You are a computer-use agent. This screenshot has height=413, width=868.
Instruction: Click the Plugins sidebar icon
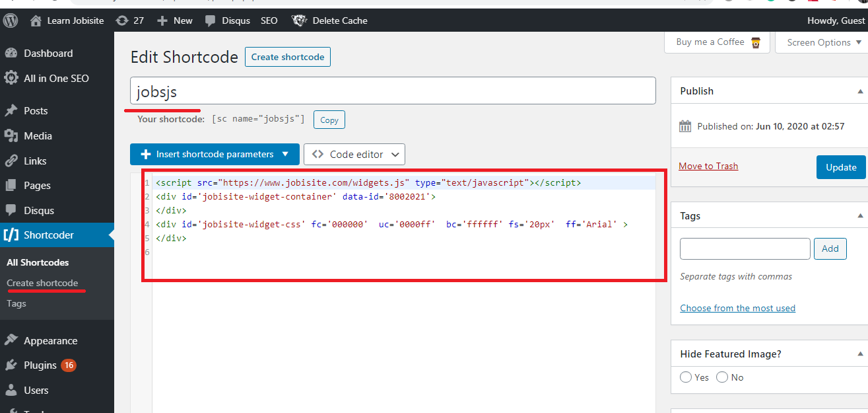[11, 365]
